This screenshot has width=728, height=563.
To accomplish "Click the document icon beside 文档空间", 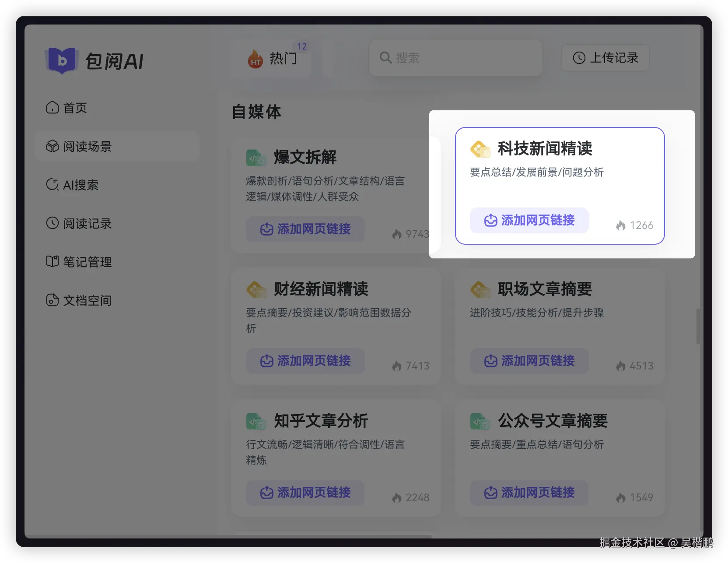I will (52, 300).
